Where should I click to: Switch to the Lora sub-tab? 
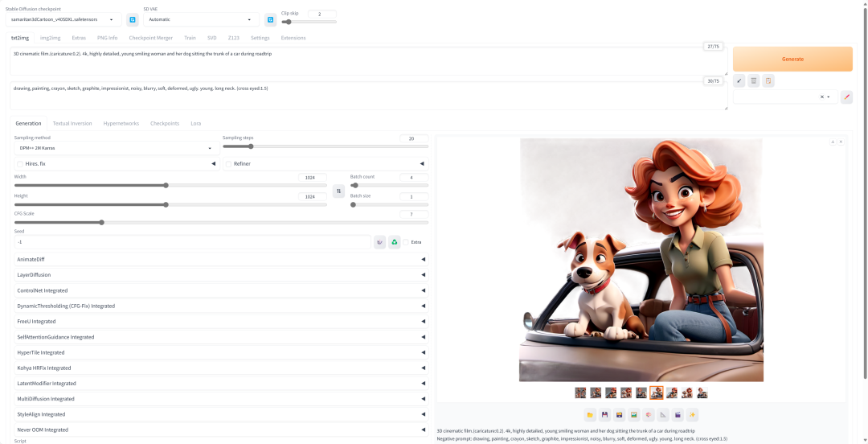196,123
